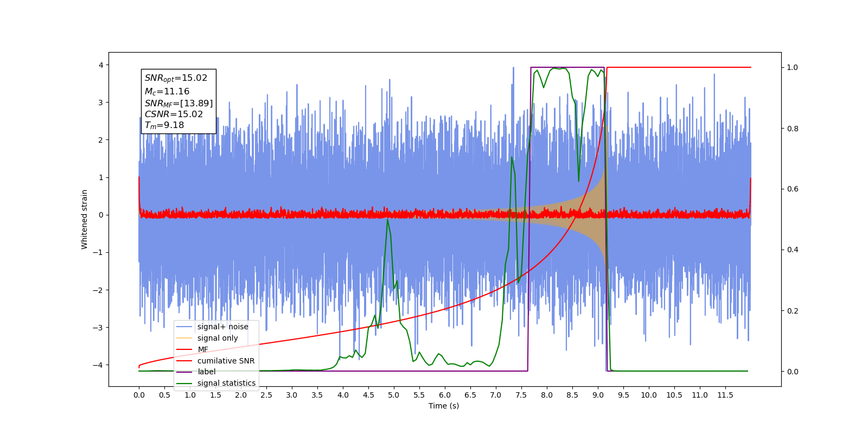Click the left y-axis tick label −3
This screenshot has height=434, width=868.
click(x=98, y=328)
